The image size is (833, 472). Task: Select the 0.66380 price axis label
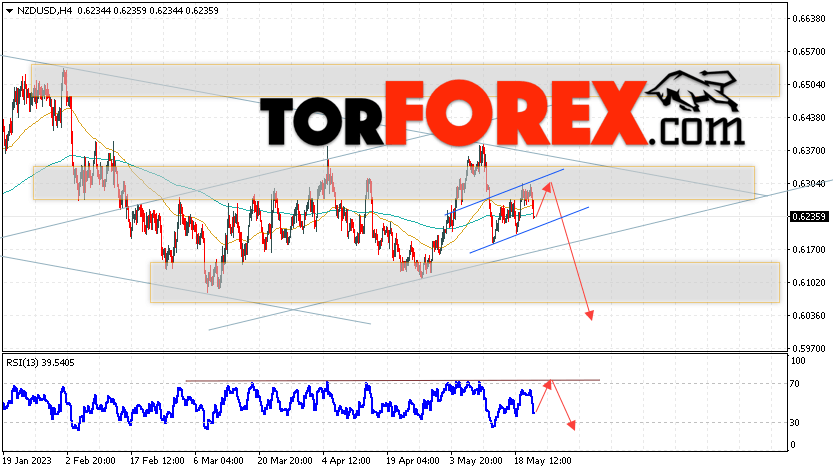(x=809, y=19)
